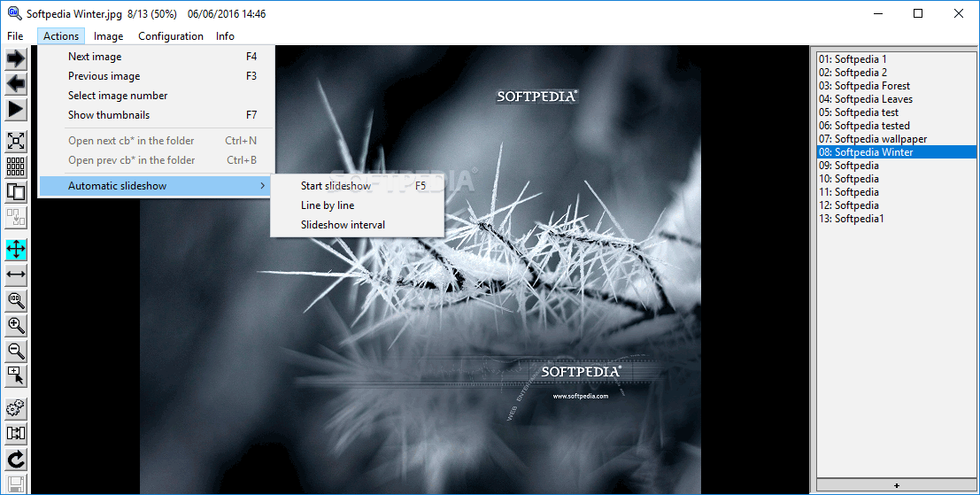Select 06: Softpedia tested in list

pyautogui.click(x=896, y=126)
